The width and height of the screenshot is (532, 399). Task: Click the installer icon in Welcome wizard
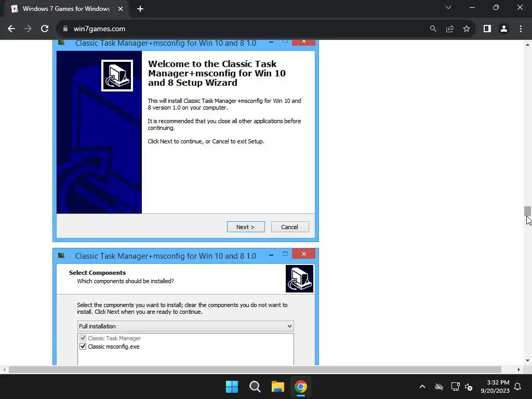pyautogui.click(x=117, y=76)
